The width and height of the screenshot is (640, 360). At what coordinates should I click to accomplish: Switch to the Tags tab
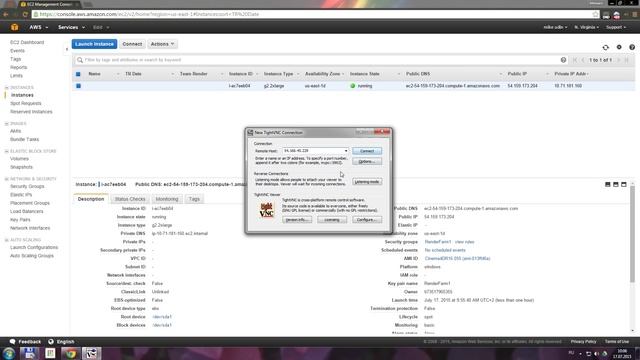tap(194, 199)
